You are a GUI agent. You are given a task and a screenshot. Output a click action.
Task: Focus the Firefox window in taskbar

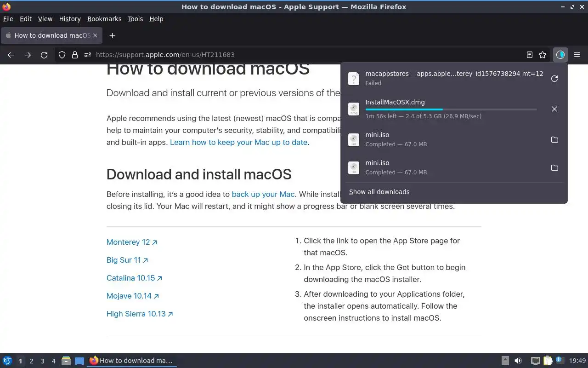pyautogui.click(x=131, y=361)
